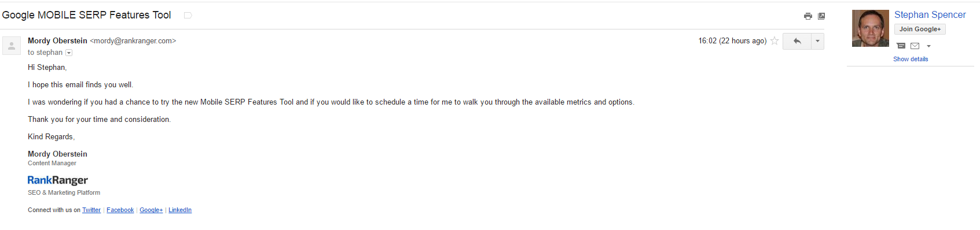Open the LinkedIn link in signature
The width and height of the screenshot is (980, 230).
coord(180,210)
